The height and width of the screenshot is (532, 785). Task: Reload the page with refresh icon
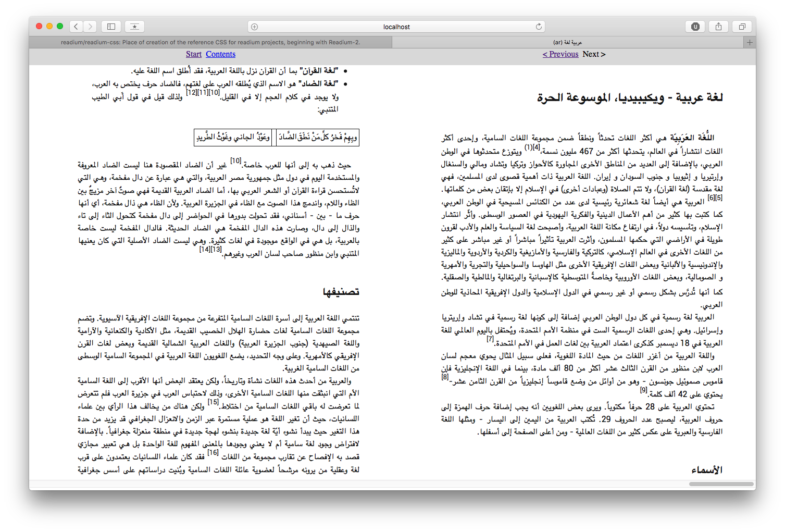click(539, 27)
